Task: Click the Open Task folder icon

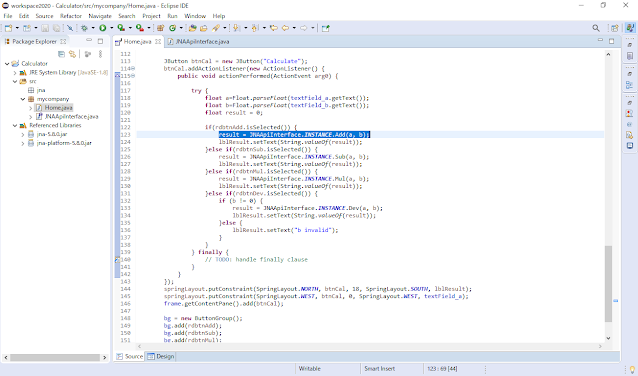Action: 203,28
